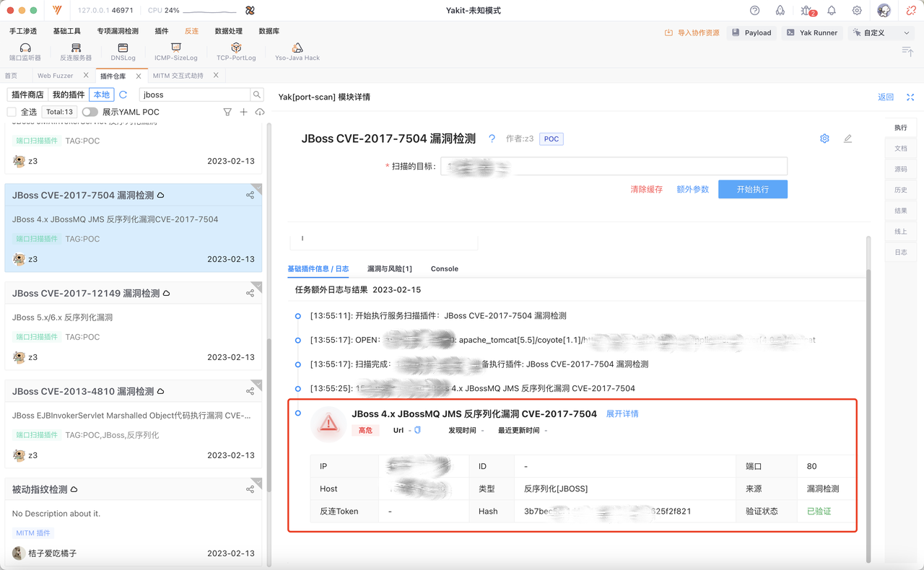Screen dimensions: 924x570
Task: Open the bug icon with red badge
Action: coord(807,11)
